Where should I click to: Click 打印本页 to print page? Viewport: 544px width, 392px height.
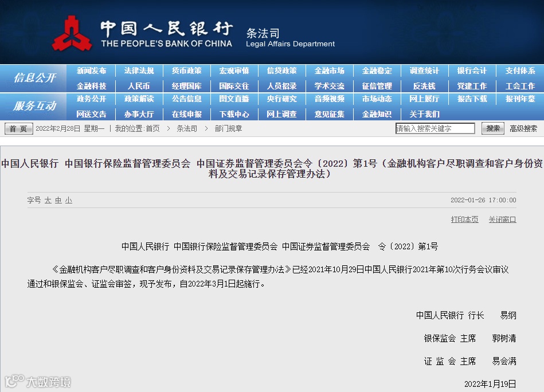(x=464, y=219)
